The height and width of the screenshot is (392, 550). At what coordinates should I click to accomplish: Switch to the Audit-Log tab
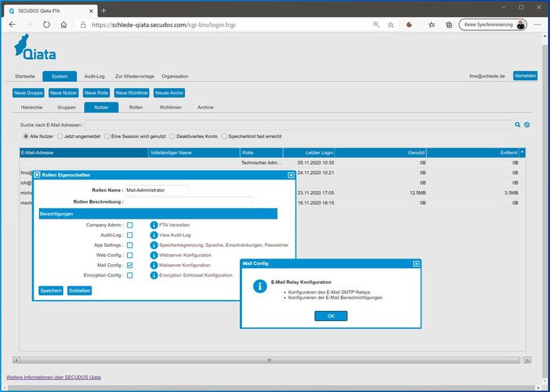[x=94, y=76]
